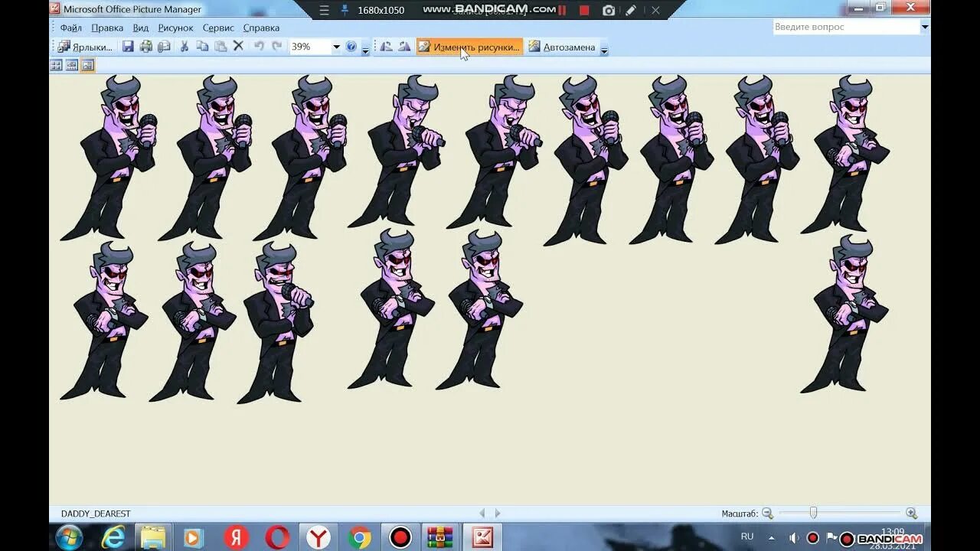
Task: Open the Рисунок menu
Action: coord(176,28)
